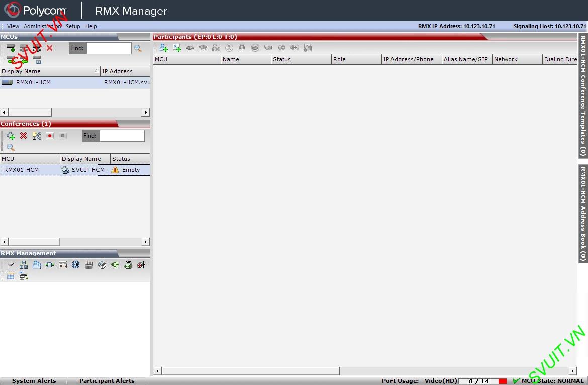The image size is (588, 385).
Task: Click the MCU properties icon with blue sheet
Action: point(37,59)
